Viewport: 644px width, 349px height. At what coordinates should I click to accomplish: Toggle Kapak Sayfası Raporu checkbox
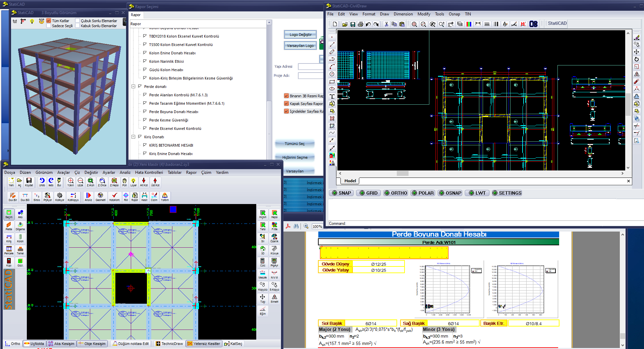pos(286,103)
